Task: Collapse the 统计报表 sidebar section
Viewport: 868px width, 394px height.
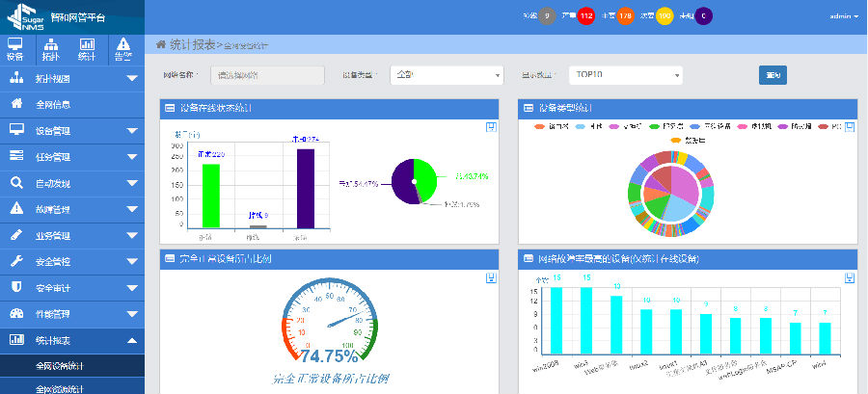Action: tap(72, 340)
